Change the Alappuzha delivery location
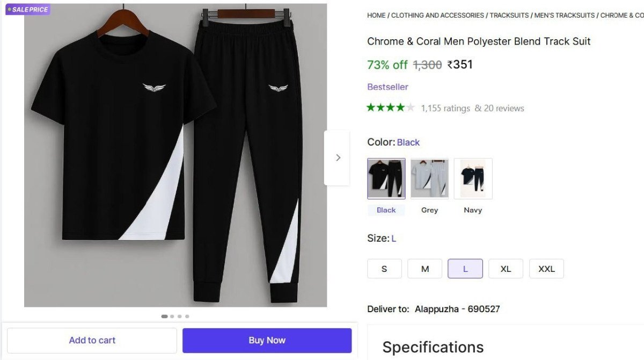This screenshot has width=644, height=360. 457,309
